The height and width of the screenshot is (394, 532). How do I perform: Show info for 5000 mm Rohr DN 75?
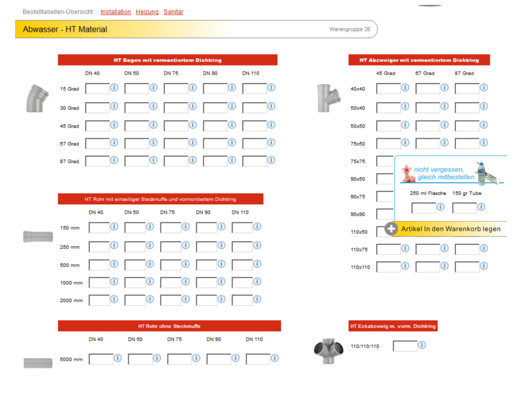197,358
